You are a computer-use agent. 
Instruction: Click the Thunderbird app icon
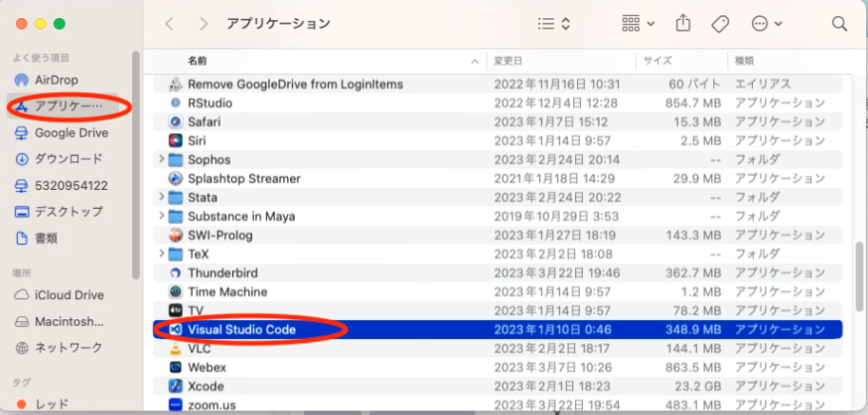coord(175,273)
